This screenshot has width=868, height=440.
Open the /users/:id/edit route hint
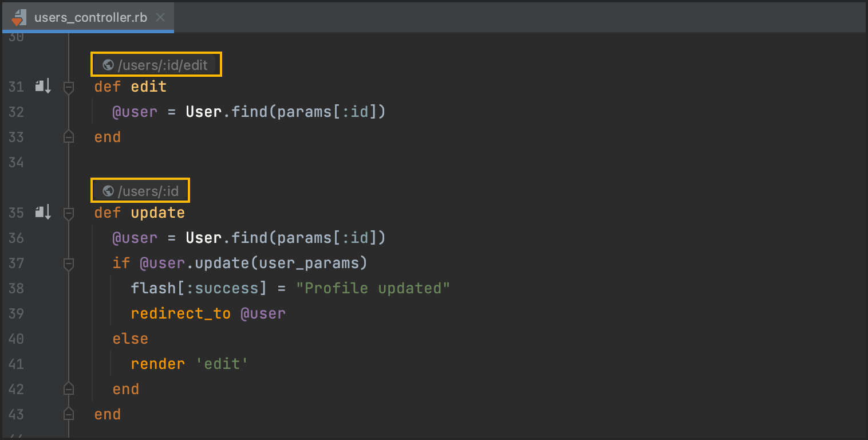click(163, 65)
